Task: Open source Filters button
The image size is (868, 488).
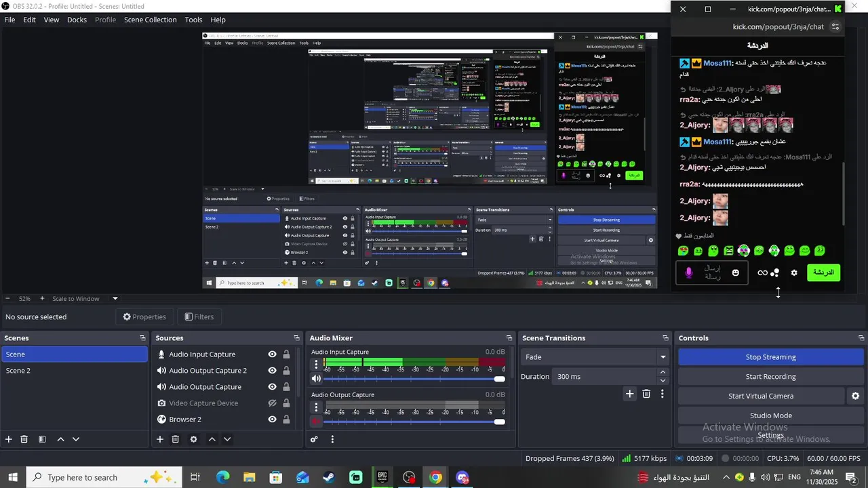Action: (199, 317)
